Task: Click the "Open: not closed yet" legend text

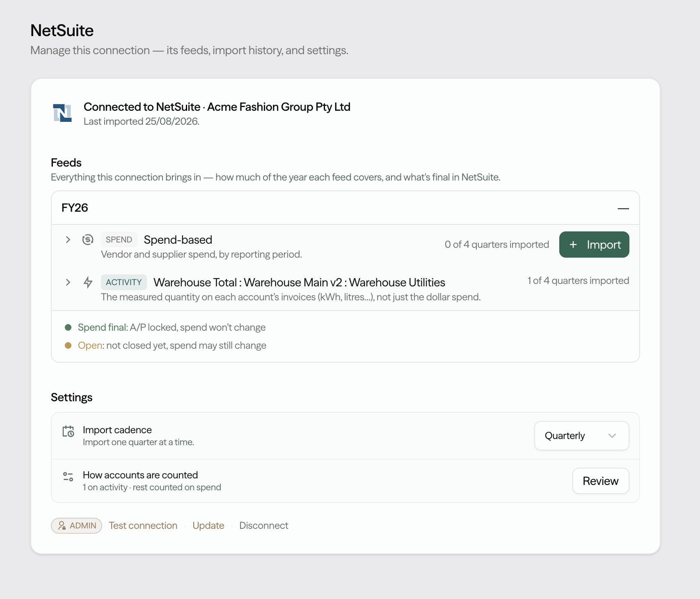Action: 172,345
